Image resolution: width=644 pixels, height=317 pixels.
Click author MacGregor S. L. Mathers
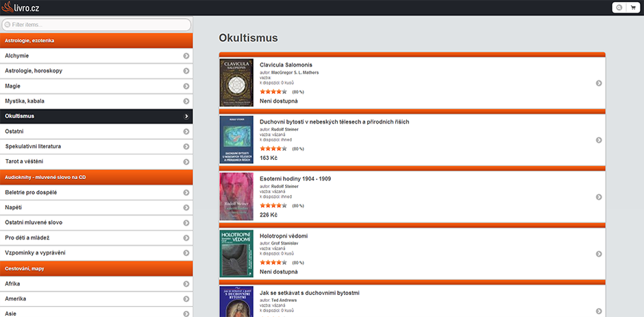tap(295, 73)
